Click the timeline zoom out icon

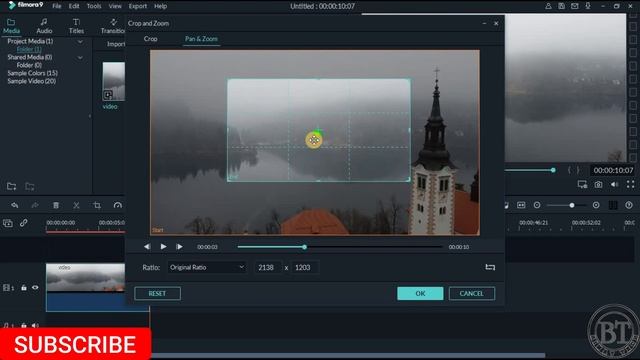coord(537,205)
